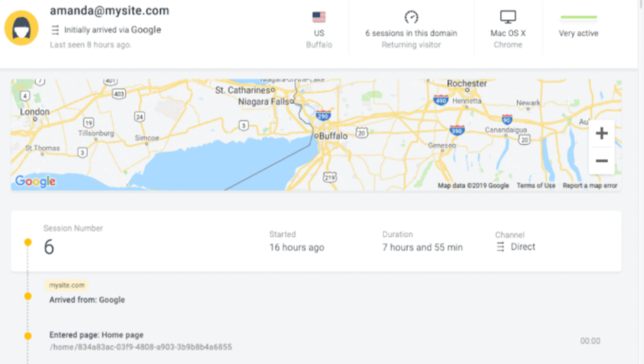The image size is (644, 364).
Task: Click Report a map error link
Action: 590,186
